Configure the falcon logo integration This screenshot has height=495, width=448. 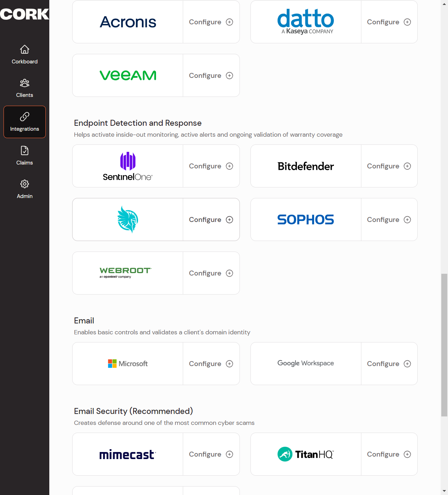point(211,219)
